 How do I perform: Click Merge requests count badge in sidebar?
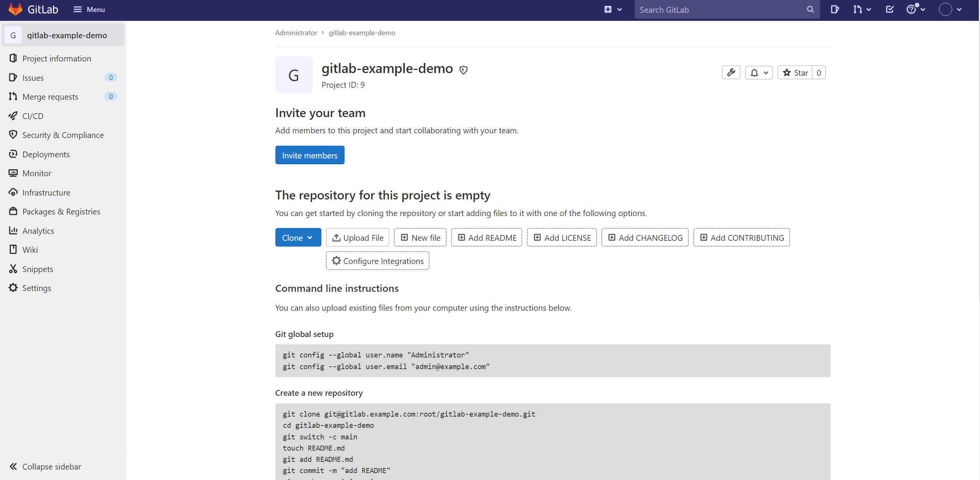click(111, 96)
